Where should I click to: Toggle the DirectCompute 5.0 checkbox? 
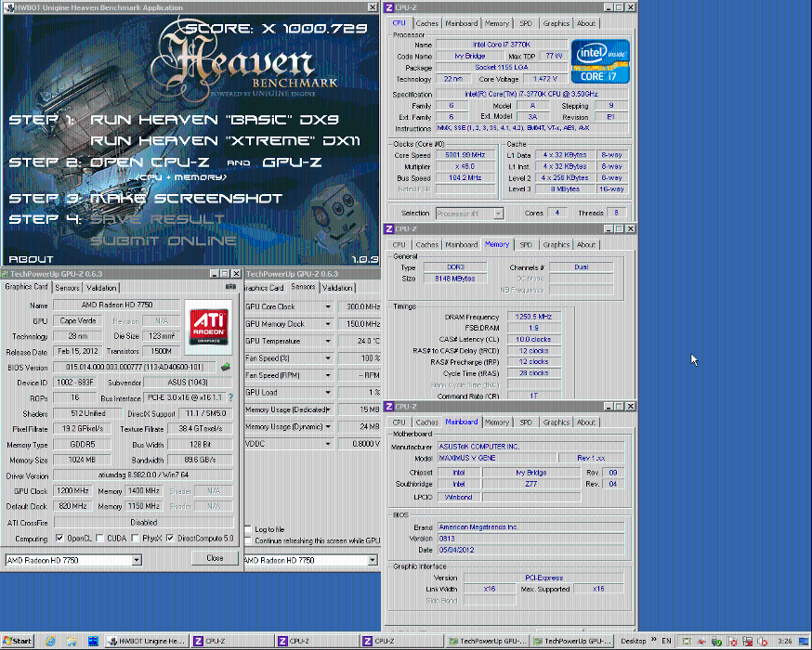coord(170,539)
